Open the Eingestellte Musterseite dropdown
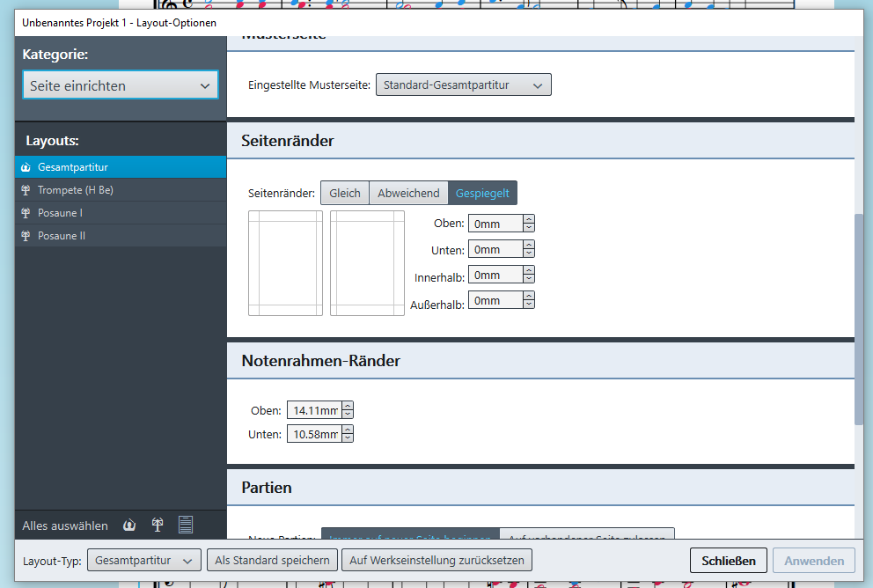Screen dimensions: 873x588 (463, 85)
